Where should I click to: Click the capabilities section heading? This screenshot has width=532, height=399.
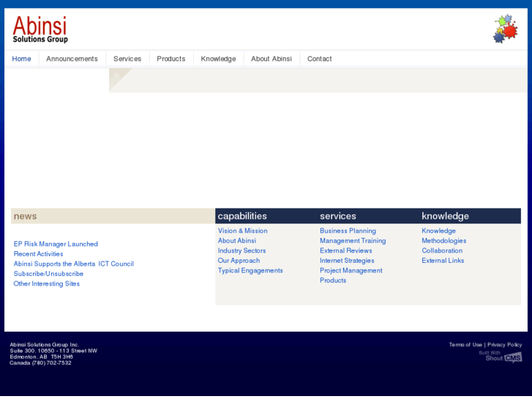click(242, 216)
